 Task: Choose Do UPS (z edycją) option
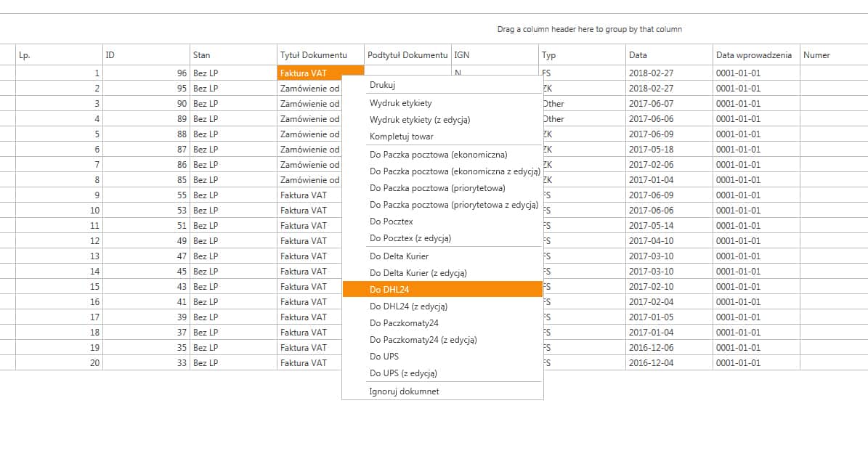pyautogui.click(x=442, y=373)
